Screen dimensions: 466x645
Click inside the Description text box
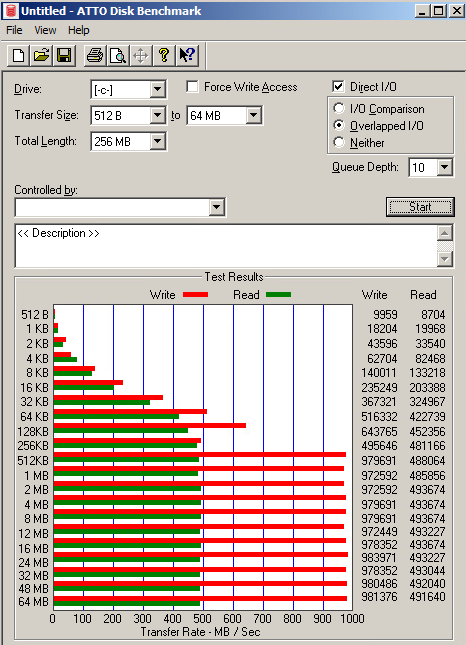226,246
